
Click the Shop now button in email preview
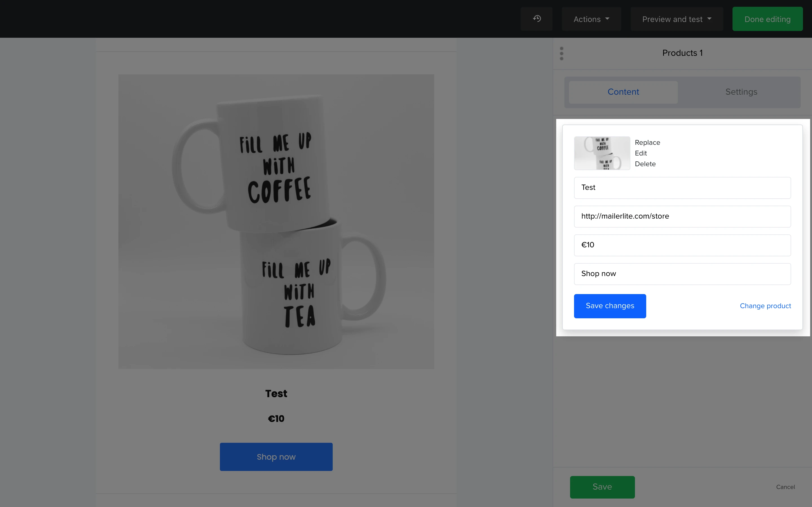coord(276,457)
